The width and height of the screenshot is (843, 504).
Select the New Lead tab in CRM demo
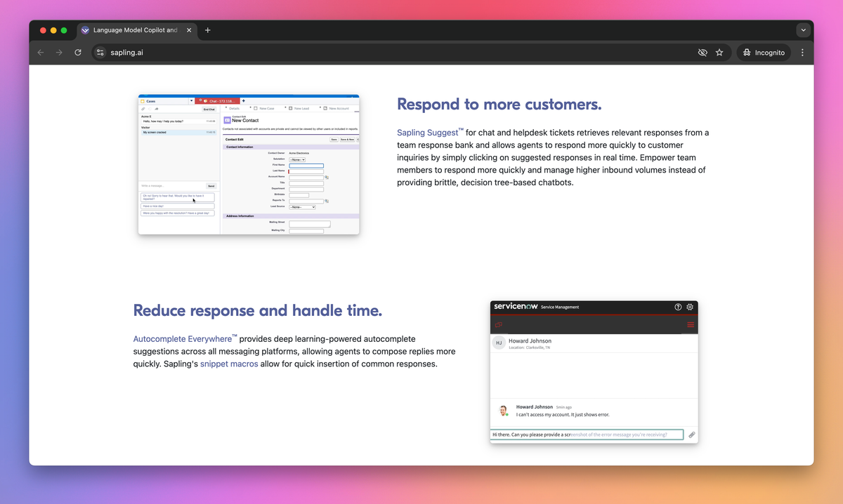299,108
